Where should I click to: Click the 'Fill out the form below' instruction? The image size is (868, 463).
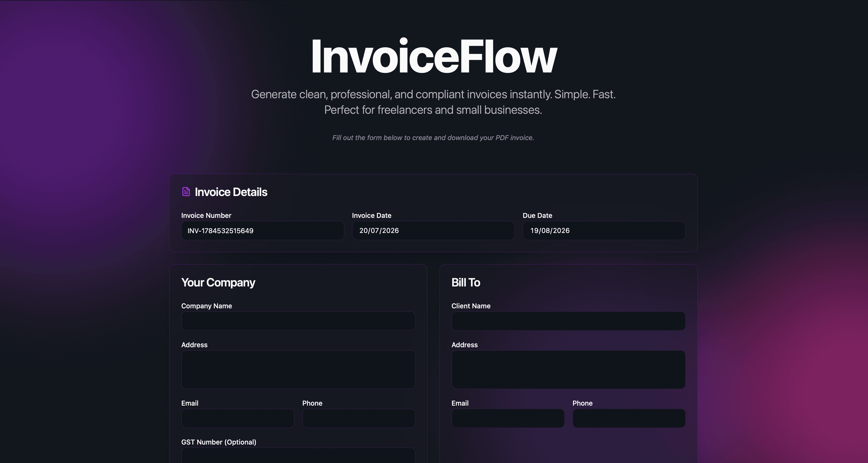[x=433, y=138]
